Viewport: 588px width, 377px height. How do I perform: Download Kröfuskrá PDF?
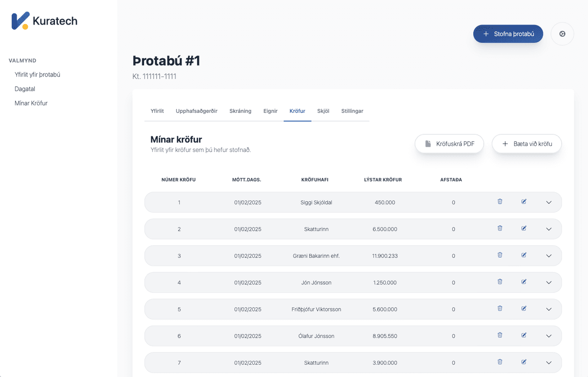click(x=449, y=144)
